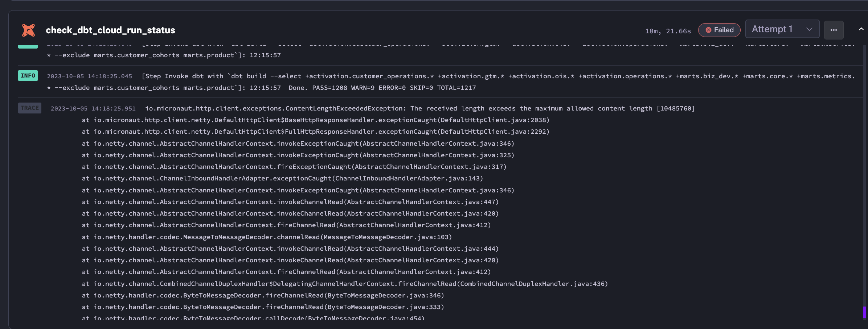Expand the attempt history selector
The image size is (868, 329).
coord(783,29)
